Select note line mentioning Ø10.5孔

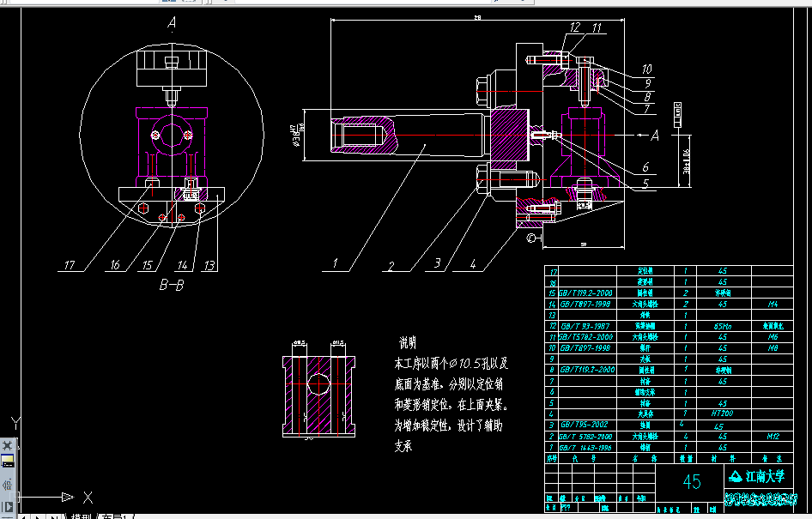(451, 364)
